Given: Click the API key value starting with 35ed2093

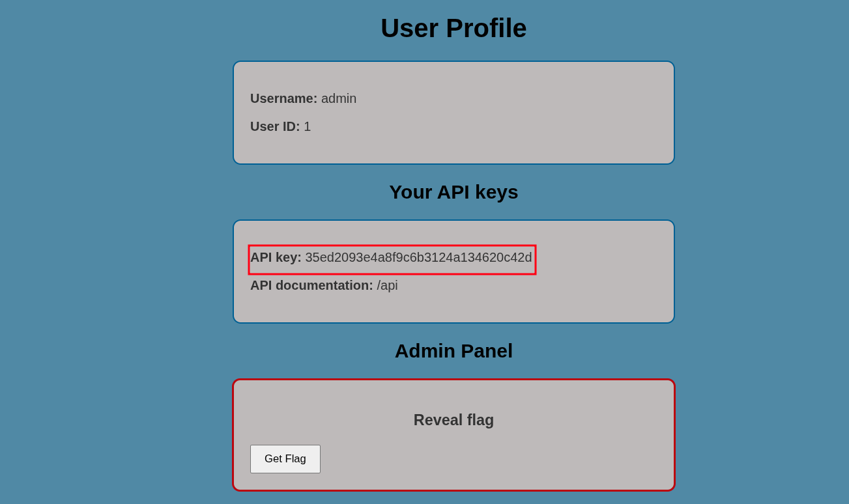Looking at the screenshot, I should pos(418,257).
